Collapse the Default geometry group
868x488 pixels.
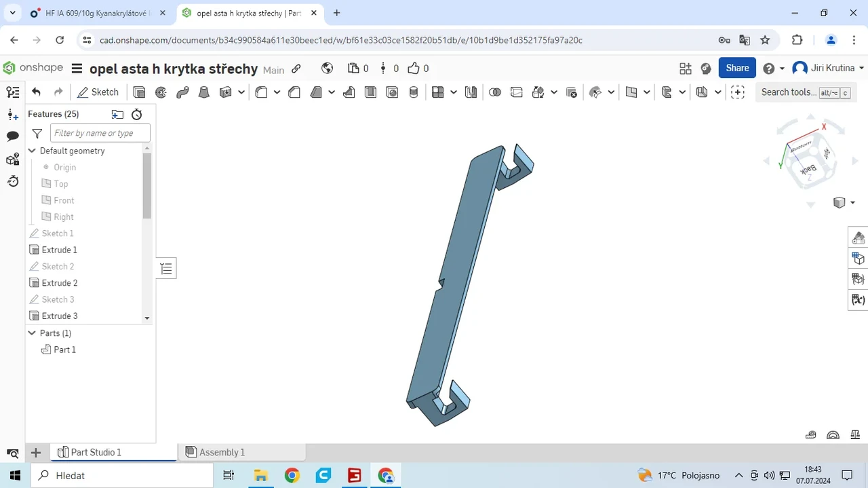click(x=32, y=151)
